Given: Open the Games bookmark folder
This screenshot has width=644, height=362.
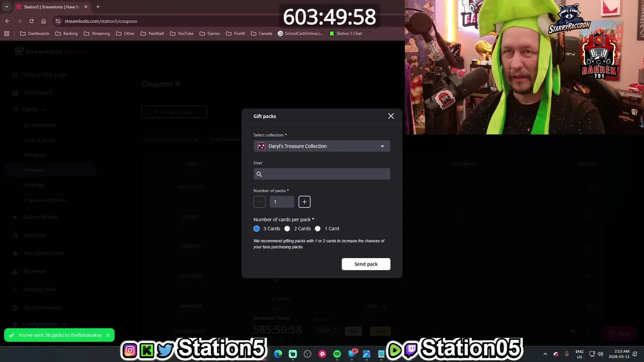Looking at the screenshot, I should pyautogui.click(x=210, y=34).
